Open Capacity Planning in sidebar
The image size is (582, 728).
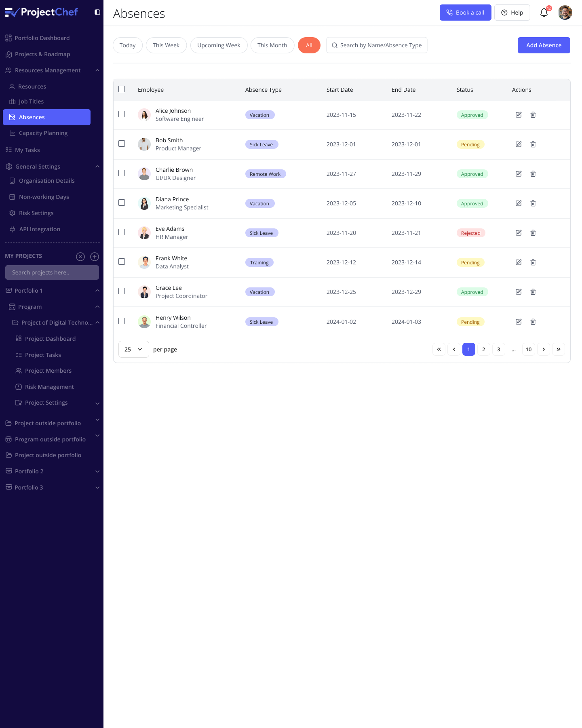point(43,133)
